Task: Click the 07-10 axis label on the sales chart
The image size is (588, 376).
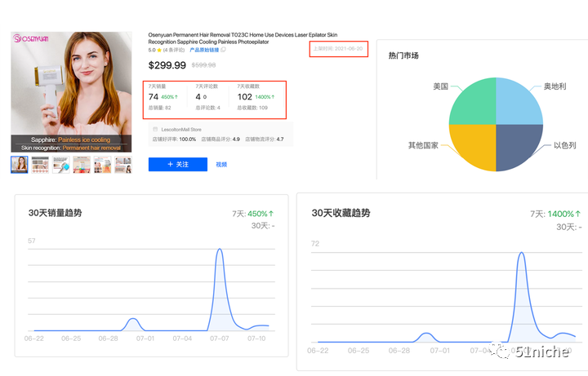Action: point(256,338)
